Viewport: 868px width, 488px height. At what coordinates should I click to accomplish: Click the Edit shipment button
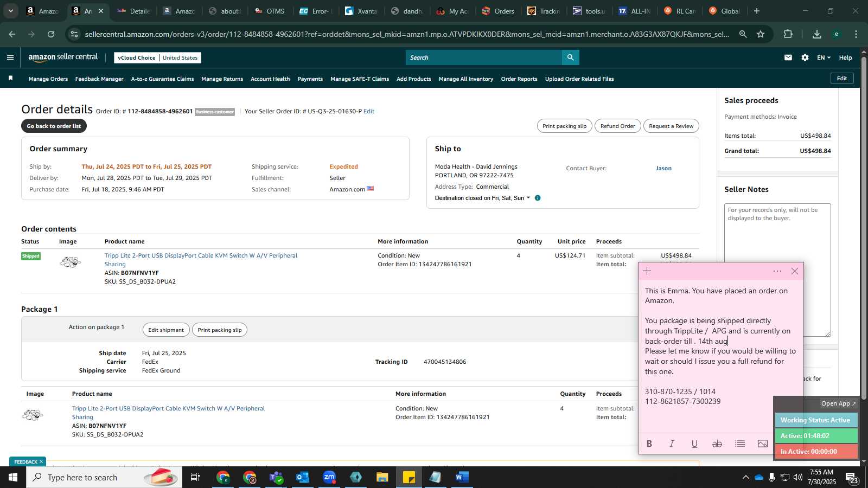click(166, 330)
